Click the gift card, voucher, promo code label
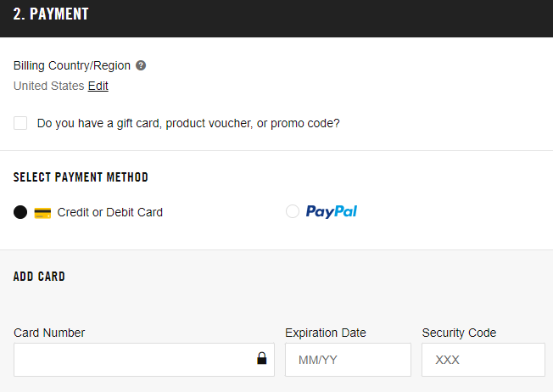The width and height of the screenshot is (553, 392). [188, 123]
